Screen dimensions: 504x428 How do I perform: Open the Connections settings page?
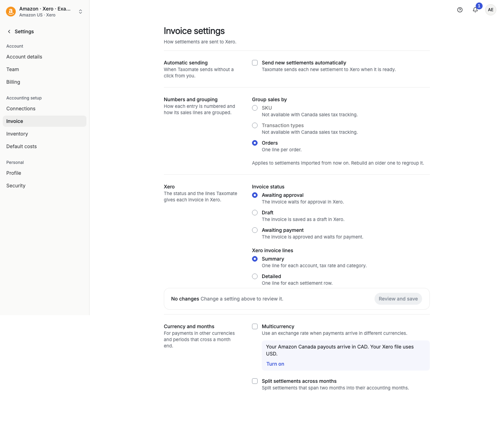(44, 109)
